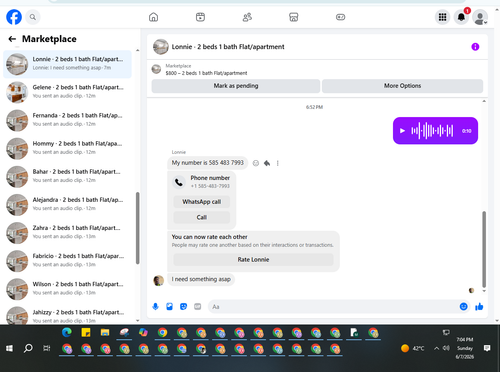
Task: Open the notifications bell
Action: click(x=461, y=17)
